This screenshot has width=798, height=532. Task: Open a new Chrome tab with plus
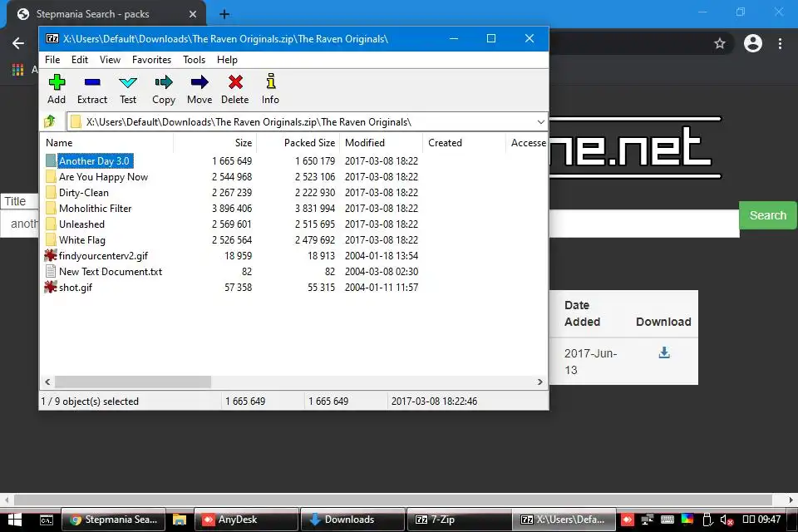tap(224, 14)
